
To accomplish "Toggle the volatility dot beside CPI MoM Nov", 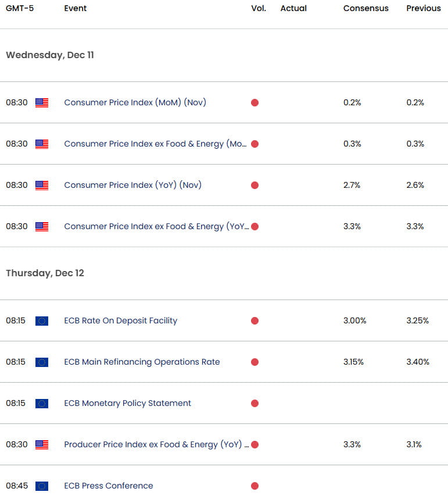I will coord(255,102).
